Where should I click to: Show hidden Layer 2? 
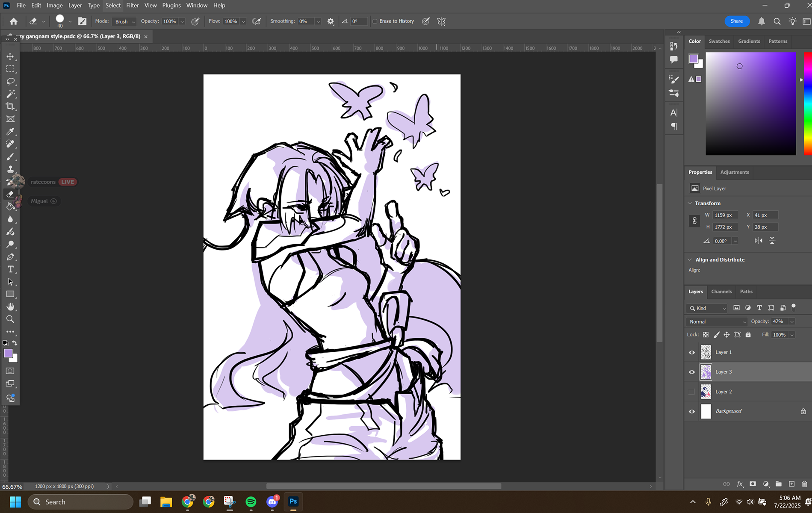[x=692, y=392]
